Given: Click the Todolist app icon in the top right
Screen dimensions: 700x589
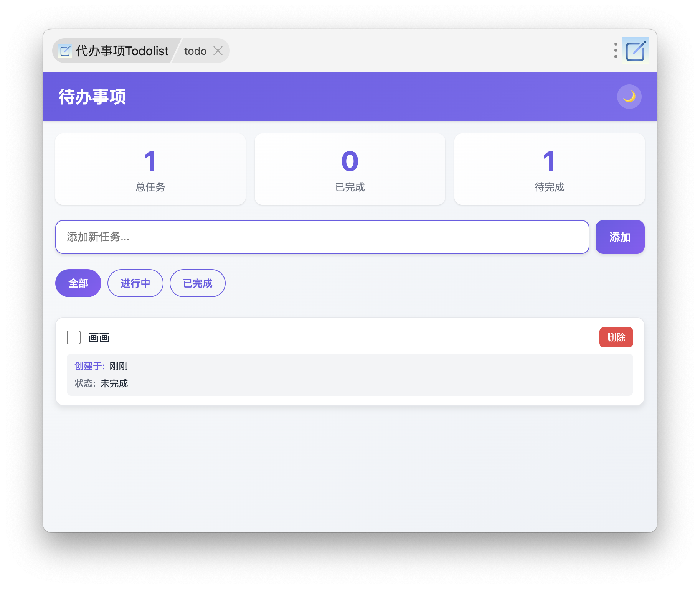Looking at the screenshot, I should (635, 51).
